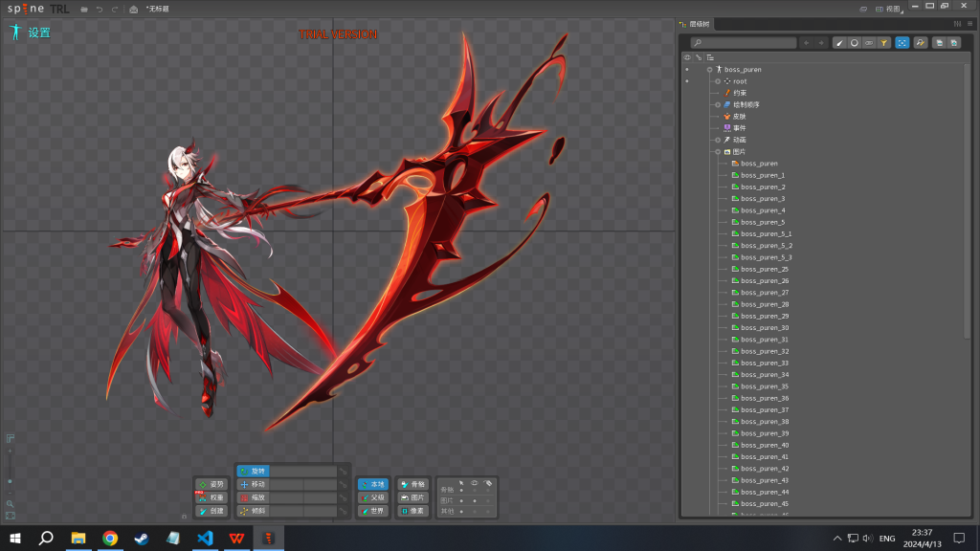This screenshot has height=551, width=980.
Task: Toggle 骨骼 bones compensation button
Action: pyautogui.click(x=413, y=484)
